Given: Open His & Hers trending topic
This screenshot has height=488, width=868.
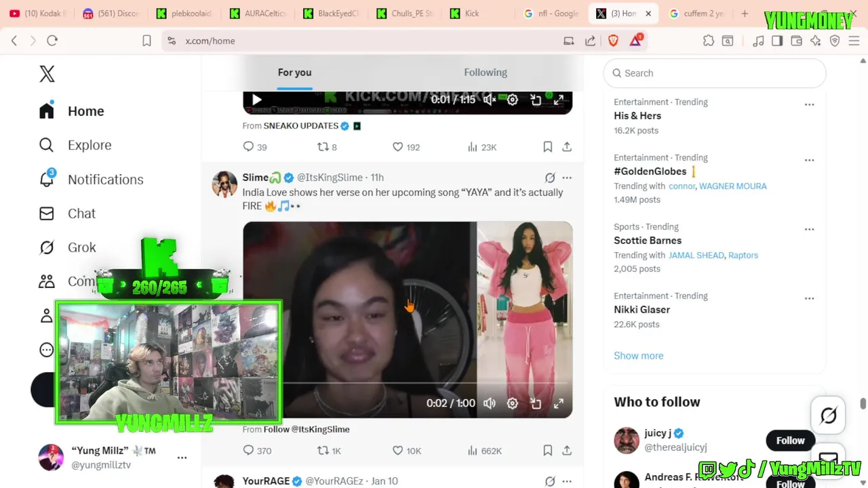Looking at the screenshot, I should pos(637,116).
